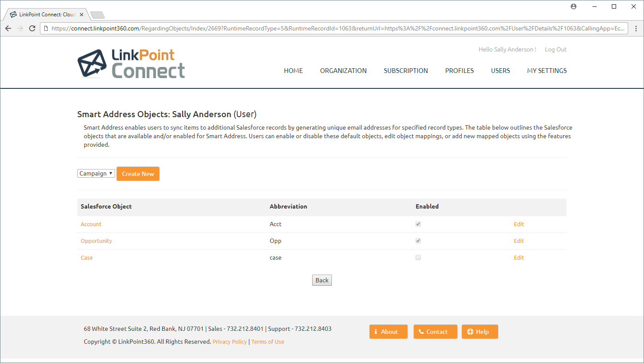Open the ORGANIZATION menu

click(x=343, y=71)
